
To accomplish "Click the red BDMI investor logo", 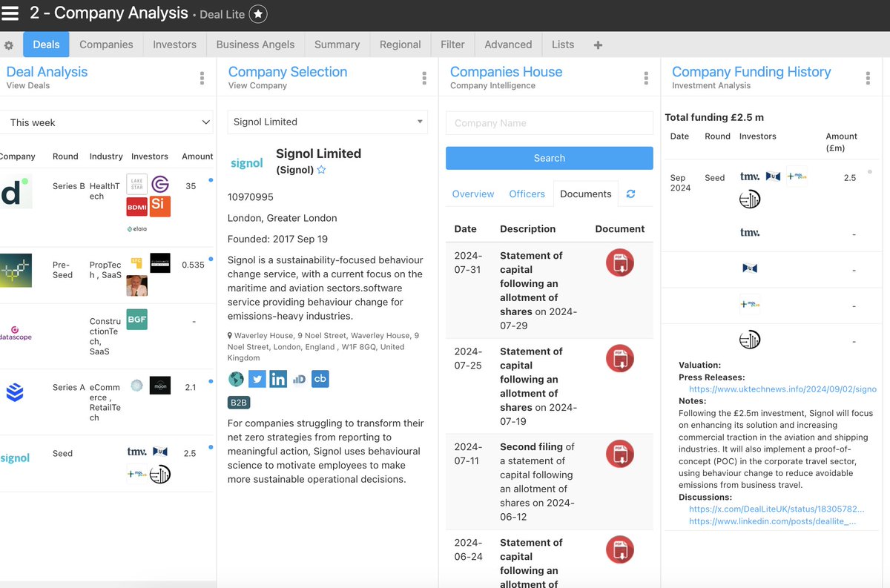I will (137, 206).
